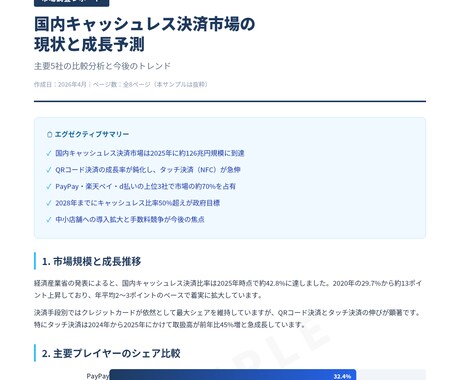460x380 pixels.
Task: Click the summary line about PayPay・楽天ペイ・d払い
Action: pyautogui.click(x=145, y=187)
